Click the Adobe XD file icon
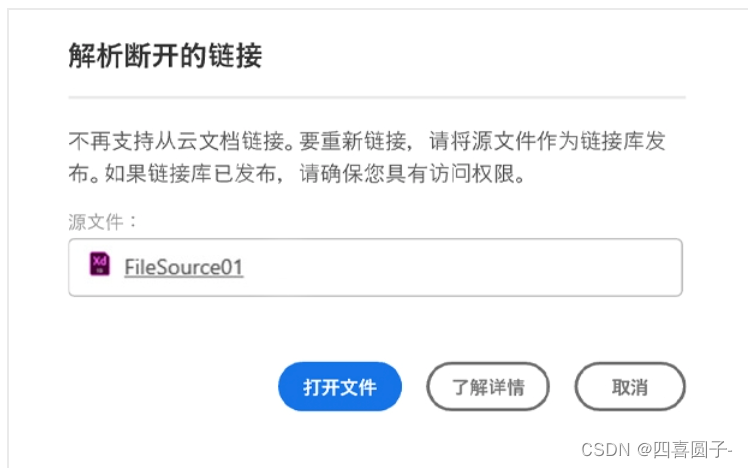 click(x=100, y=264)
